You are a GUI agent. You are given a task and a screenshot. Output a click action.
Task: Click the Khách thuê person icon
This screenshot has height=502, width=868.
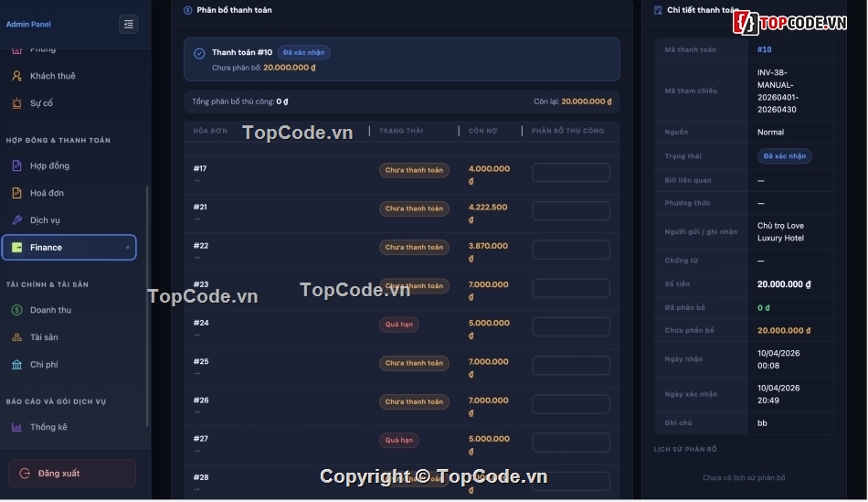coord(16,76)
